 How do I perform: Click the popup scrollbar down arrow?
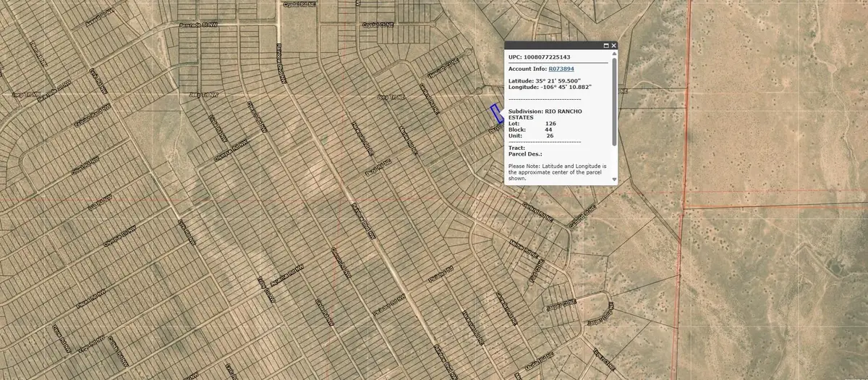pyautogui.click(x=614, y=179)
